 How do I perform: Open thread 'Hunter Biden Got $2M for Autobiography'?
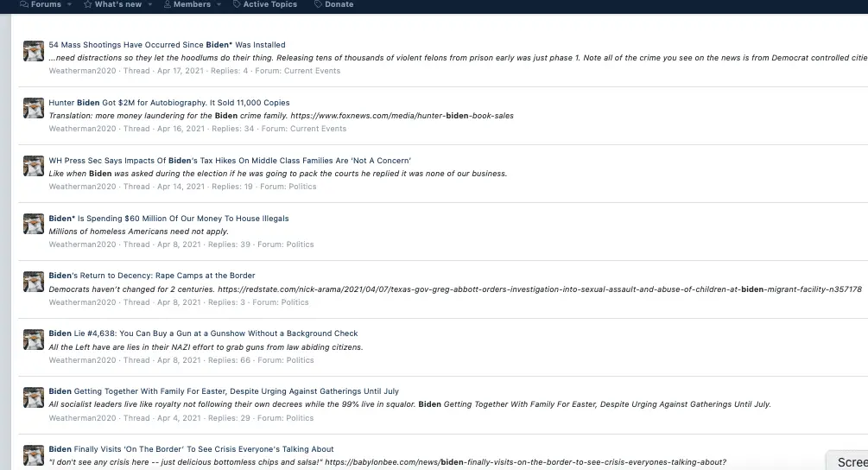point(168,103)
